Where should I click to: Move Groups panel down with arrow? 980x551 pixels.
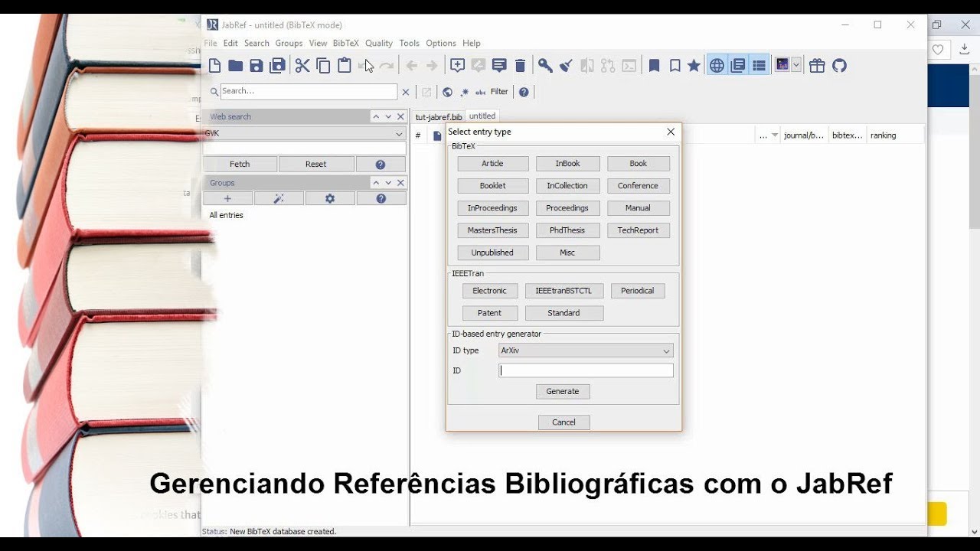(x=388, y=183)
